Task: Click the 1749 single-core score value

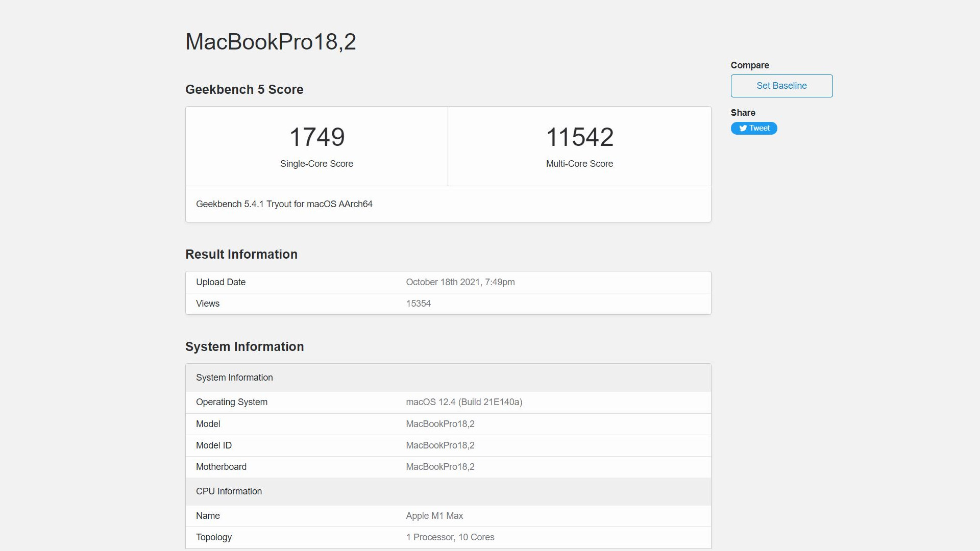Action: pos(317,137)
